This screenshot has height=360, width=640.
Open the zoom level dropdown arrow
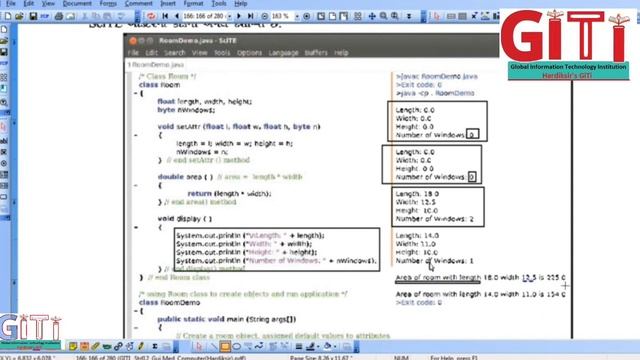tap(297, 16)
